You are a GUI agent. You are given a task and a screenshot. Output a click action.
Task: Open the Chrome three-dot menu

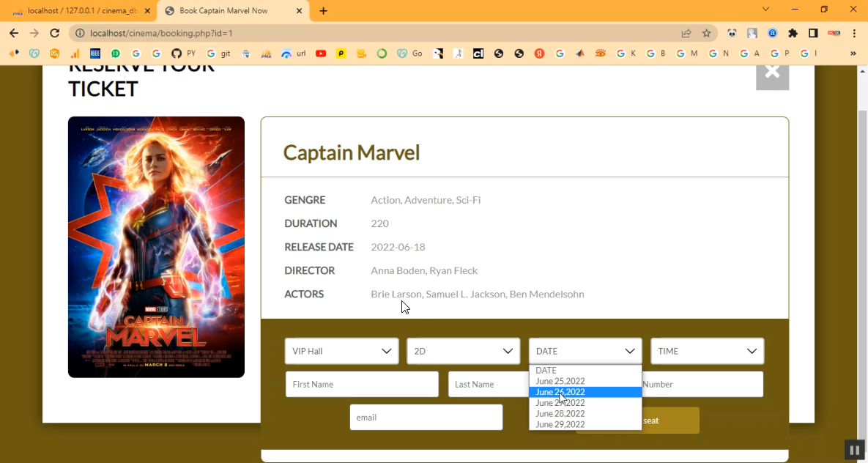click(854, 33)
